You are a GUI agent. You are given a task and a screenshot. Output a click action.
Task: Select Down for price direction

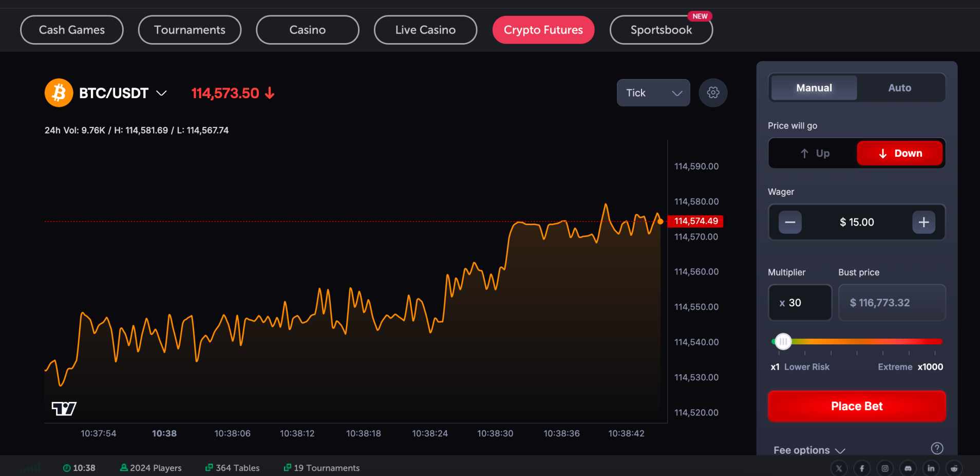[900, 153]
